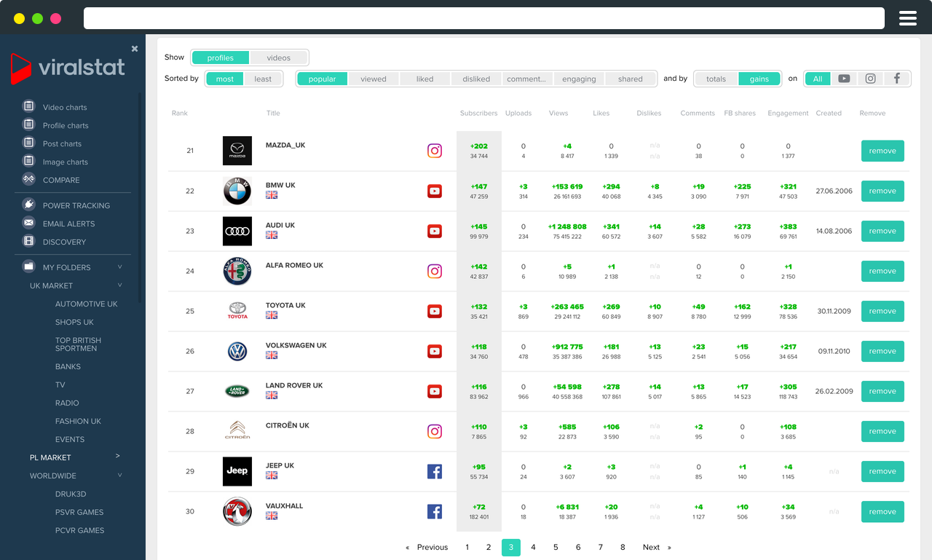Open SHOPS UK folder
Viewport: 932px width, 560px height.
[74, 322]
